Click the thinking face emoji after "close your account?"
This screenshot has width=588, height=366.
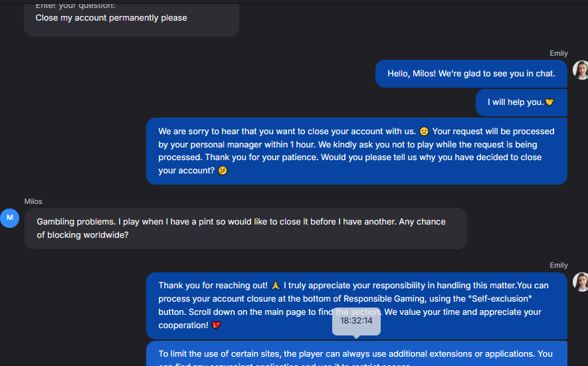(x=223, y=171)
